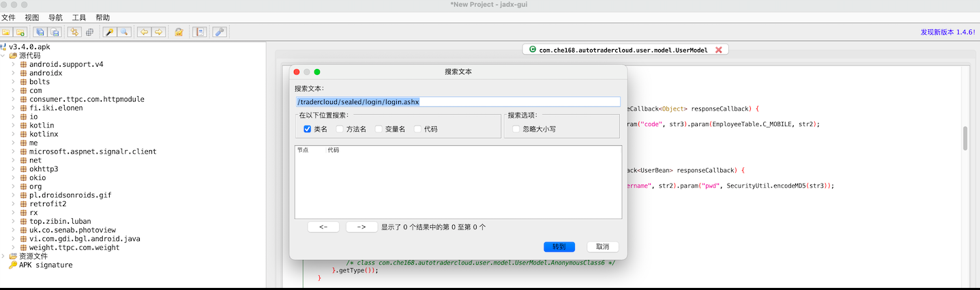The width and height of the screenshot is (980, 290).
Task: Click the forward arrow toolbar icon
Action: point(159,32)
